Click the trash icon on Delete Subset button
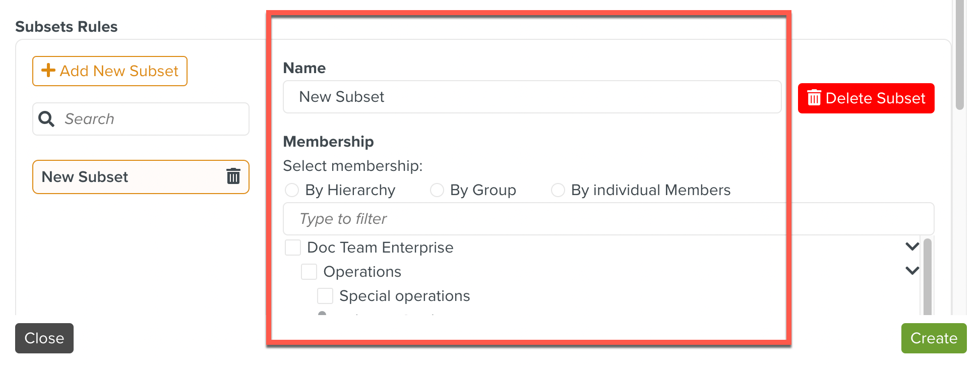This screenshot has width=980, height=368. [814, 98]
